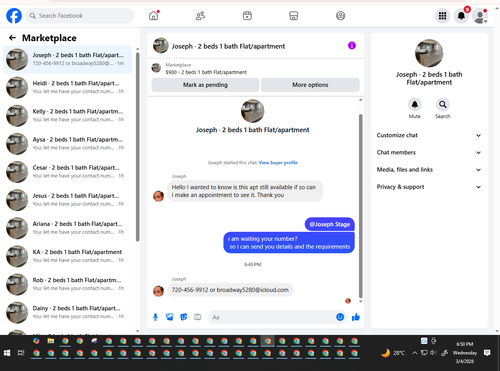The image size is (500, 371).
Task: Open the Facebook logo home link
Action: 14,16
